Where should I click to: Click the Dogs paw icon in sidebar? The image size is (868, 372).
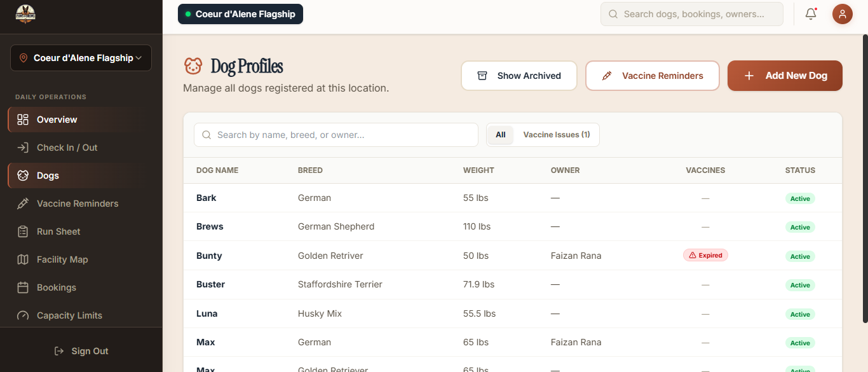point(24,175)
